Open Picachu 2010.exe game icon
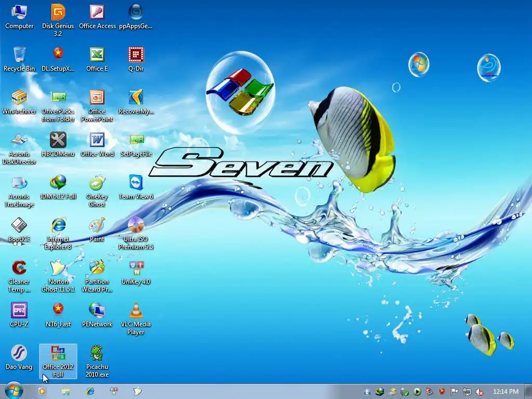The height and width of the screenshot is (399, 532). [97, 361]
